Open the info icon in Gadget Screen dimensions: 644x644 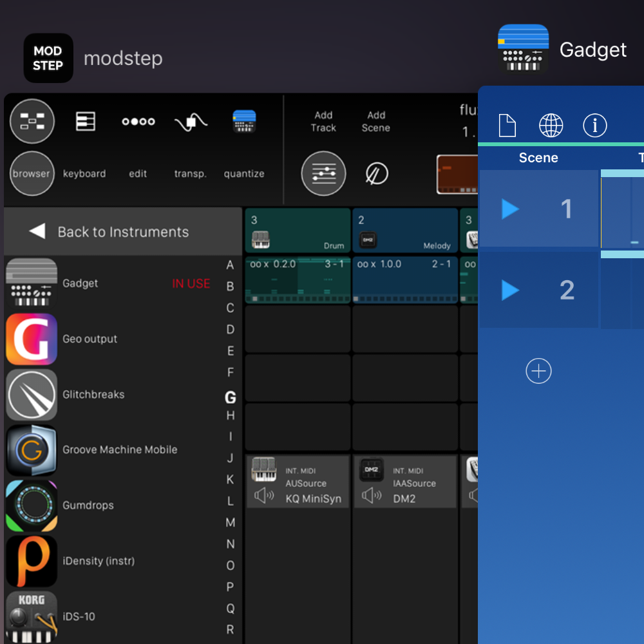coord(594,126)
